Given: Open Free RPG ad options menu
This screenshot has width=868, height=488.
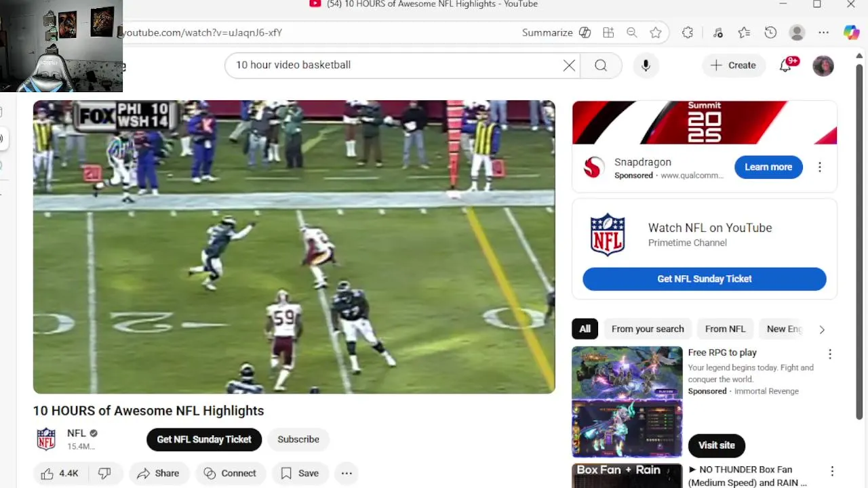Looking at the screenshot, I should coord(830,354).
